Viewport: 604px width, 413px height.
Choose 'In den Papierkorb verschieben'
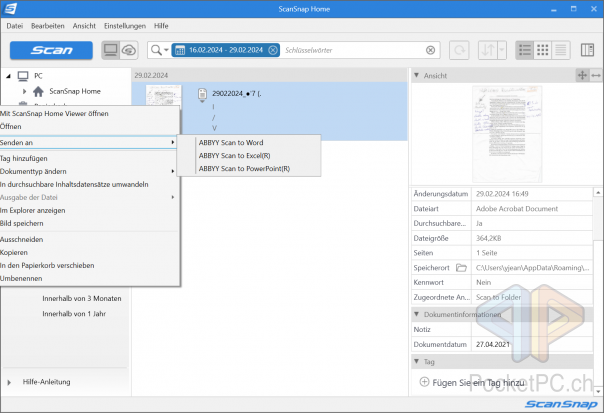pos(89,265)
